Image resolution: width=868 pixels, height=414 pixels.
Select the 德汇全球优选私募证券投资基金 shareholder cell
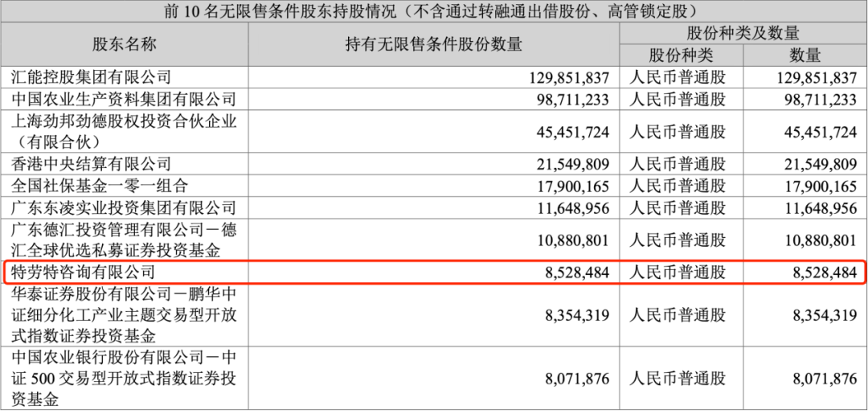coord(124,240)
